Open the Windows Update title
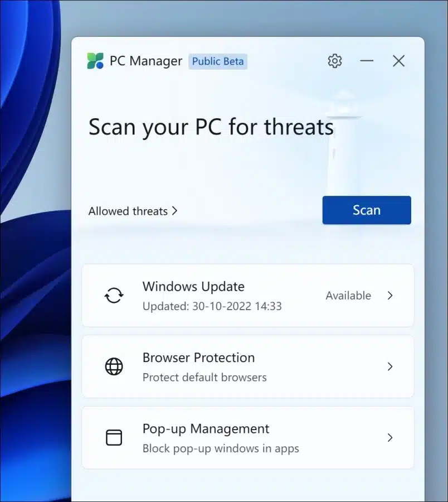 click(x=193, y=286)
